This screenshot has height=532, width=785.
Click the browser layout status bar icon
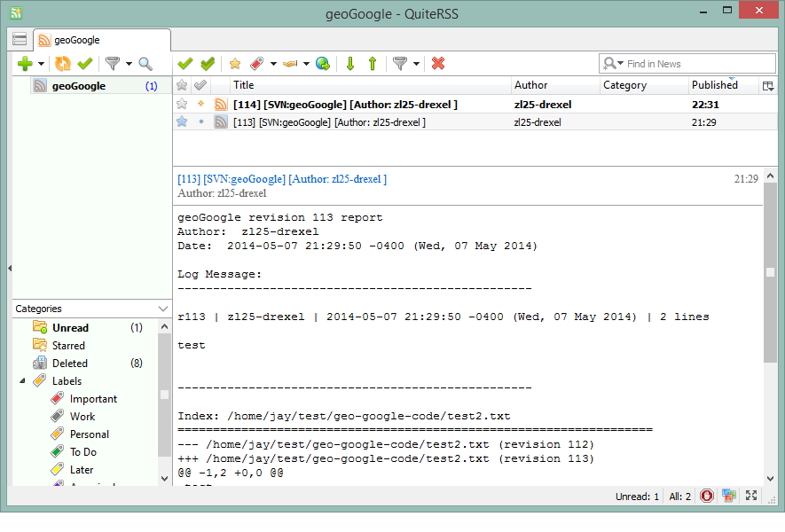[x=729, y=496]
